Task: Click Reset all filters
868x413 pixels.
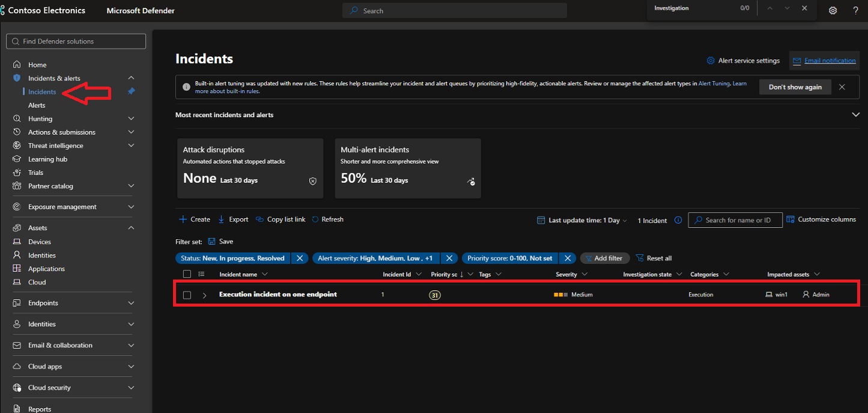Action: click(x=654, y=258)
